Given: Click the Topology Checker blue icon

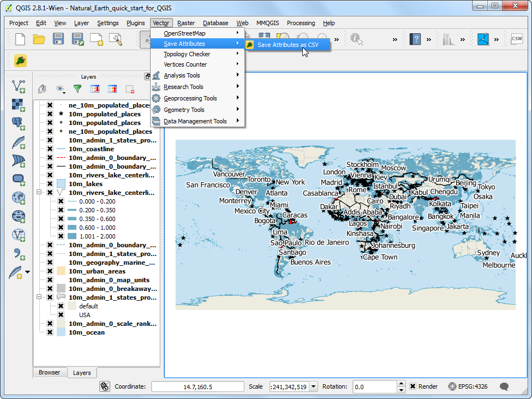Looking at the screenshot, I should click(x=483, y=39).
